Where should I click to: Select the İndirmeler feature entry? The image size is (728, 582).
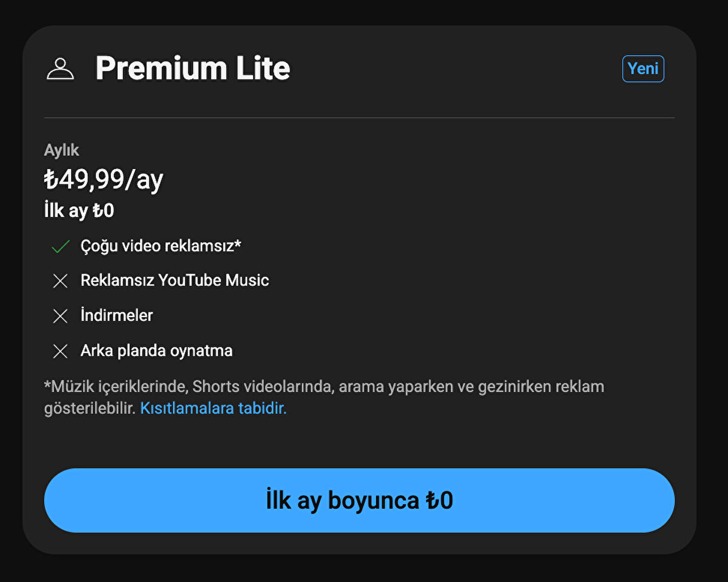tap(116, 316)
